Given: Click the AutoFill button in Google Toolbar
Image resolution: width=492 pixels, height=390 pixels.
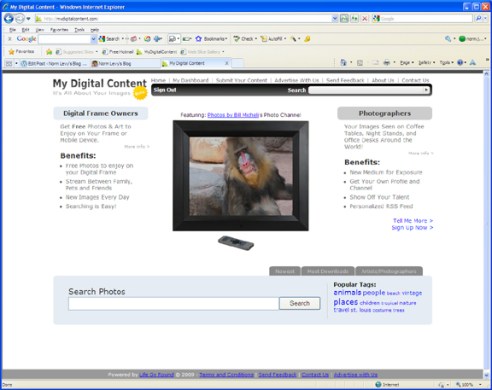Looking at the screenshot, I should [273, 39].
